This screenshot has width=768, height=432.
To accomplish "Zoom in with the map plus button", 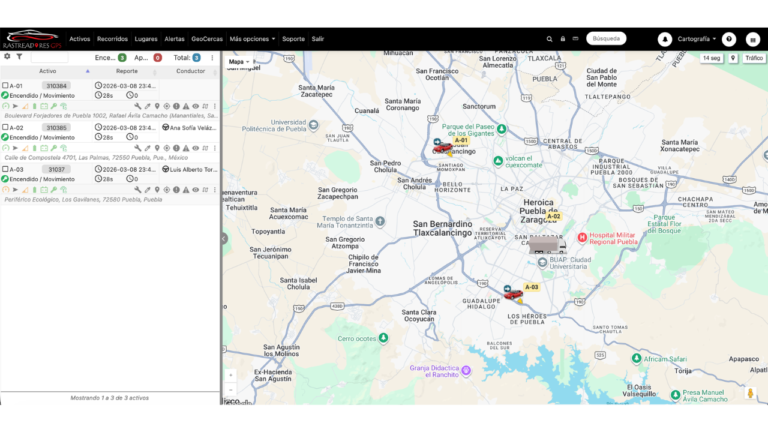I will 231,375.
